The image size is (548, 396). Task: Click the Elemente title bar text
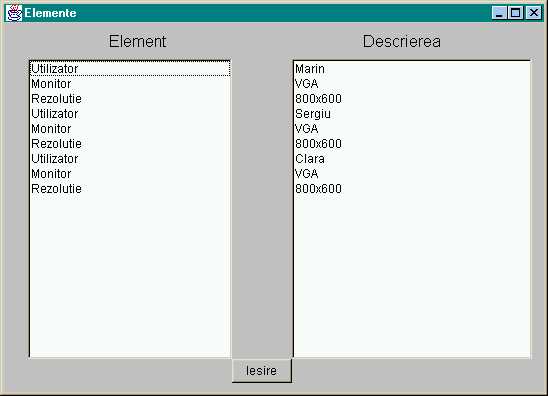coord(50,13)
